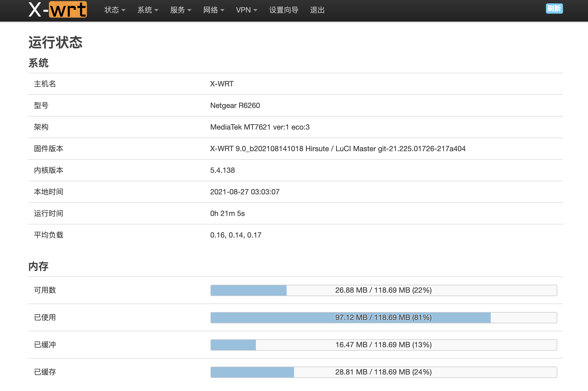
Task: Select the hostname value X-WRT
Action: [x=221, y=84]
